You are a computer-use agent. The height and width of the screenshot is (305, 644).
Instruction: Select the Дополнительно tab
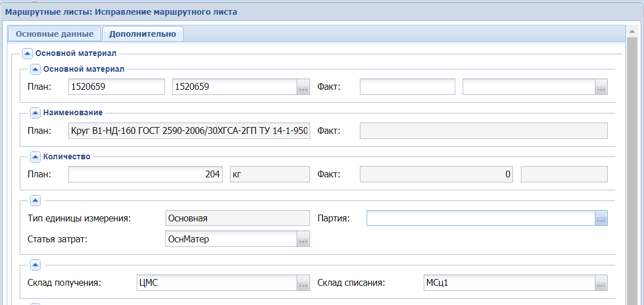tap(142, 34)
